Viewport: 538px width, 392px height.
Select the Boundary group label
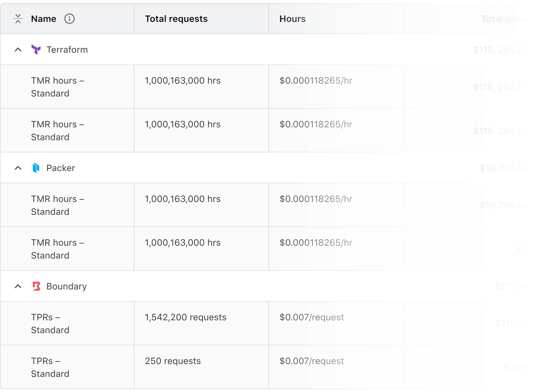pos(66,287)
